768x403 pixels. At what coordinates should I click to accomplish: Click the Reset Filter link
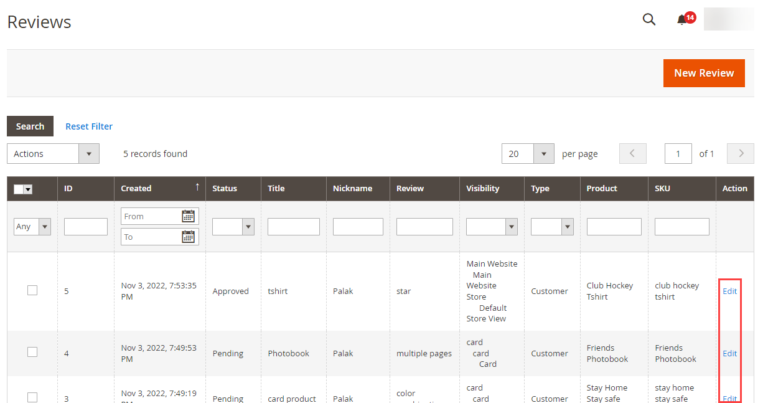(89, 126)
